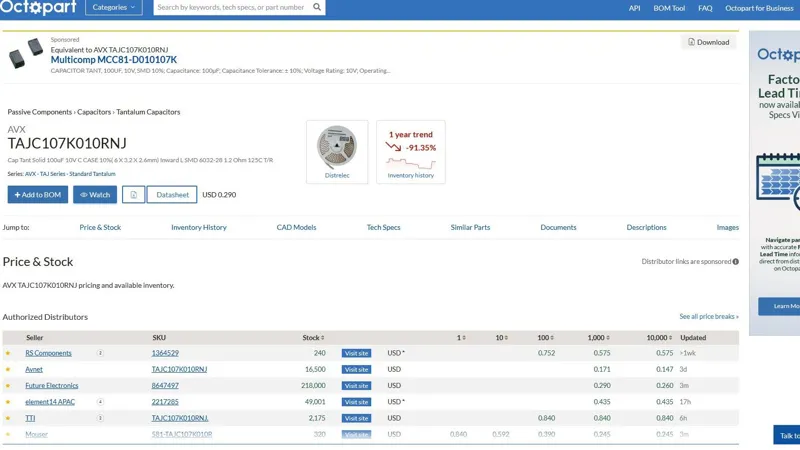Click the info icon after 'Distributor links are sponsored'

[x=735, y=262]
